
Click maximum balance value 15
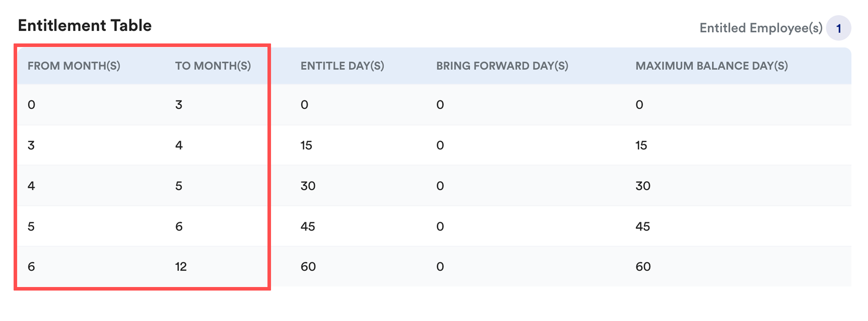click(641, 145)
